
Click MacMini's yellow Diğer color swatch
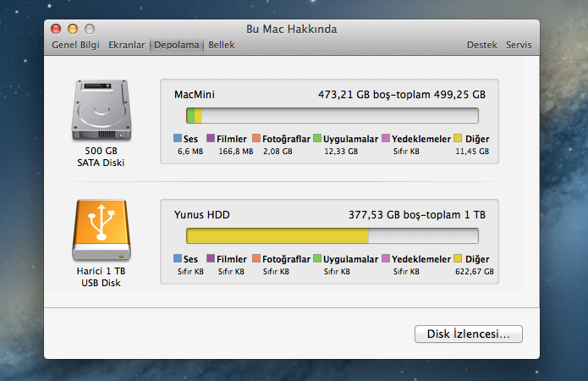tap(458, 138)
